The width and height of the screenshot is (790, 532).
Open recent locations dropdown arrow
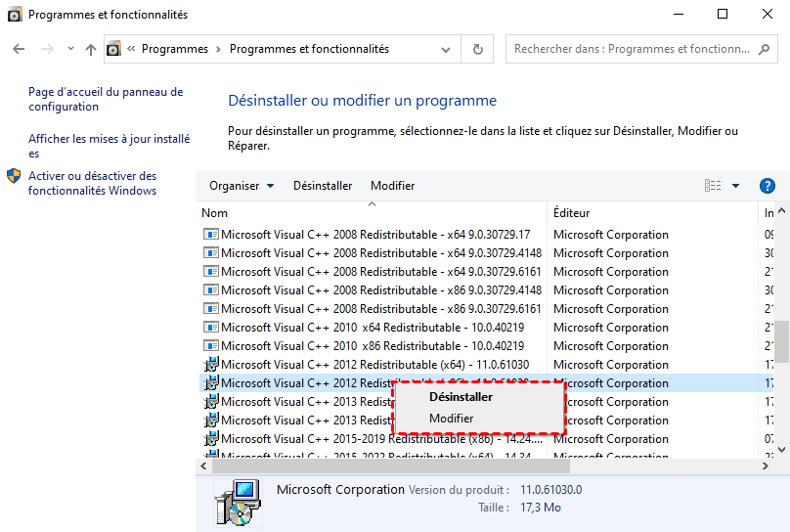(70, 49)
